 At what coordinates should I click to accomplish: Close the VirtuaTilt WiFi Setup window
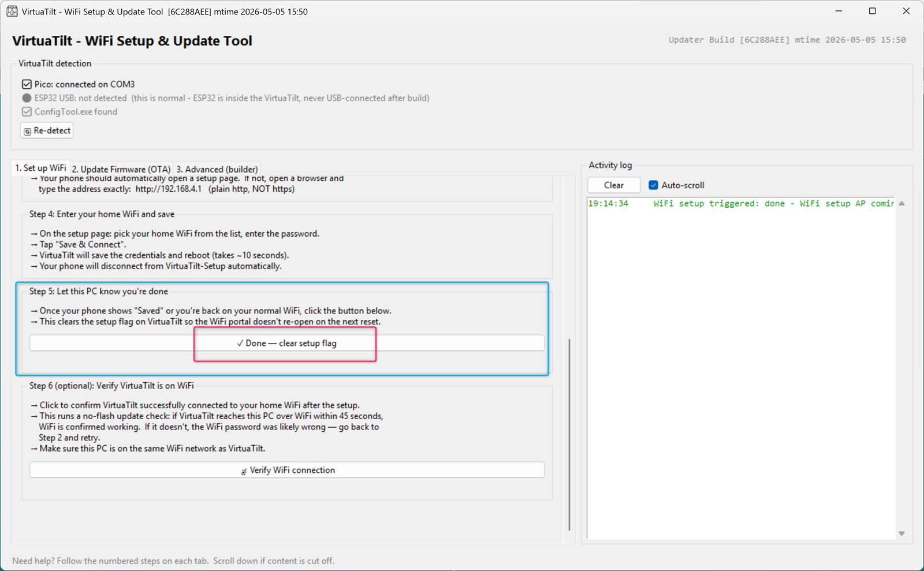tap(906, 11)
